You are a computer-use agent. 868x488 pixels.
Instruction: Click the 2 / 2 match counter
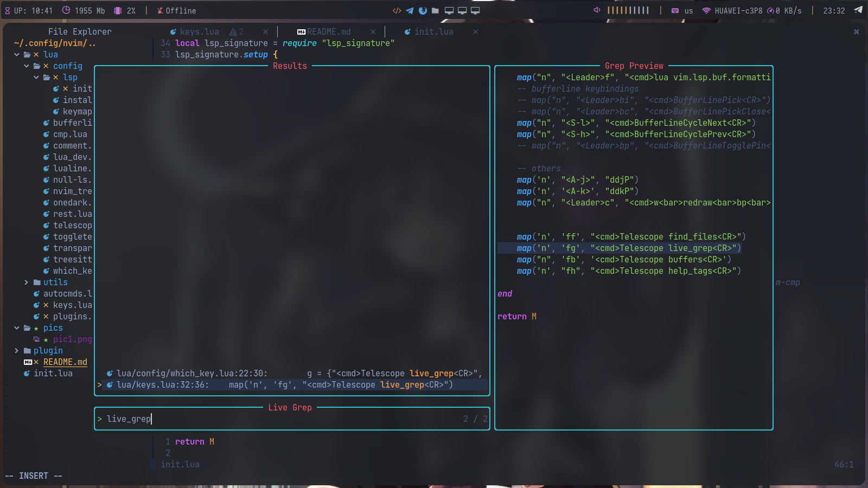475,419
